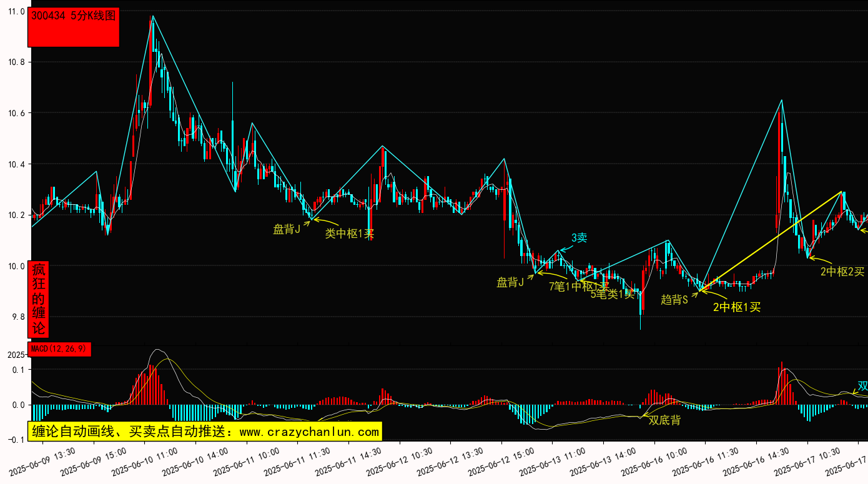
Task: Click the MACD 0.1 axis label
Action: pyautogui.click(x=18, y=370)
